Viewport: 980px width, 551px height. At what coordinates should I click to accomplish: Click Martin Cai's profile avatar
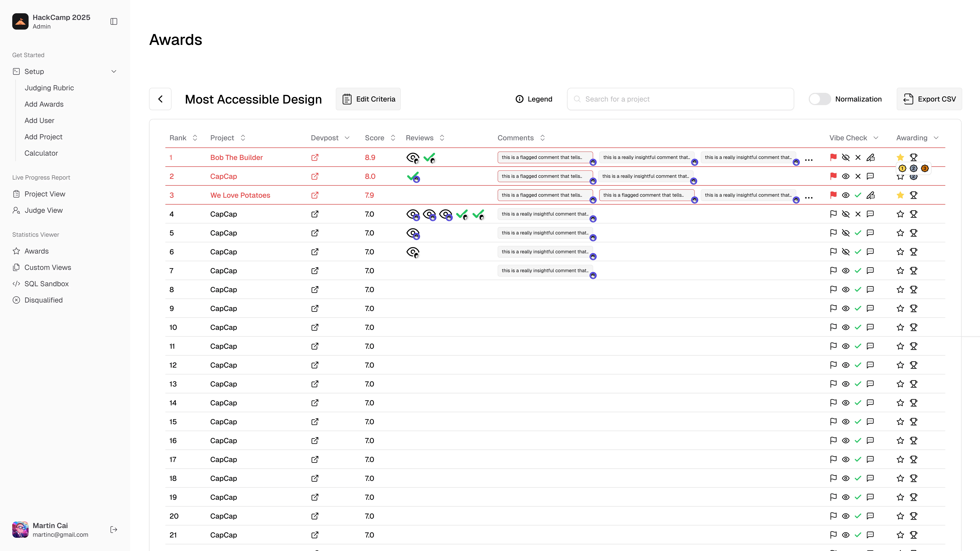[20, 530]
